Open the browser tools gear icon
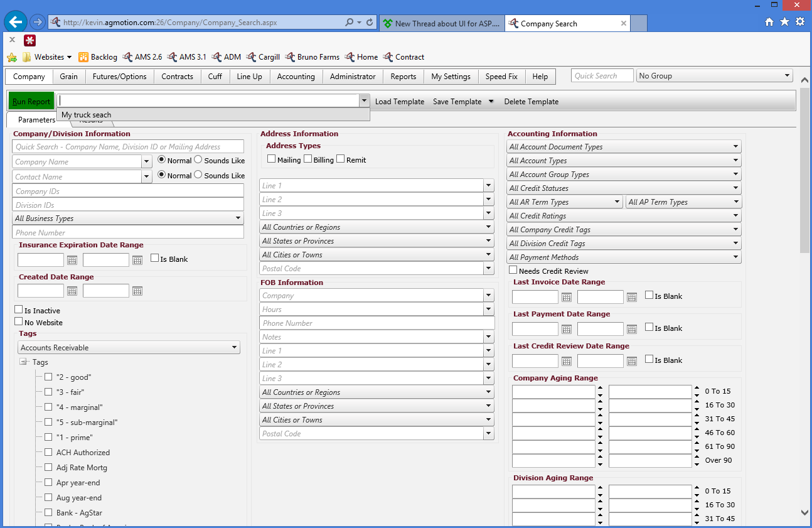The height and width of the screenshot is (528, 812). [x=800, y=22]
